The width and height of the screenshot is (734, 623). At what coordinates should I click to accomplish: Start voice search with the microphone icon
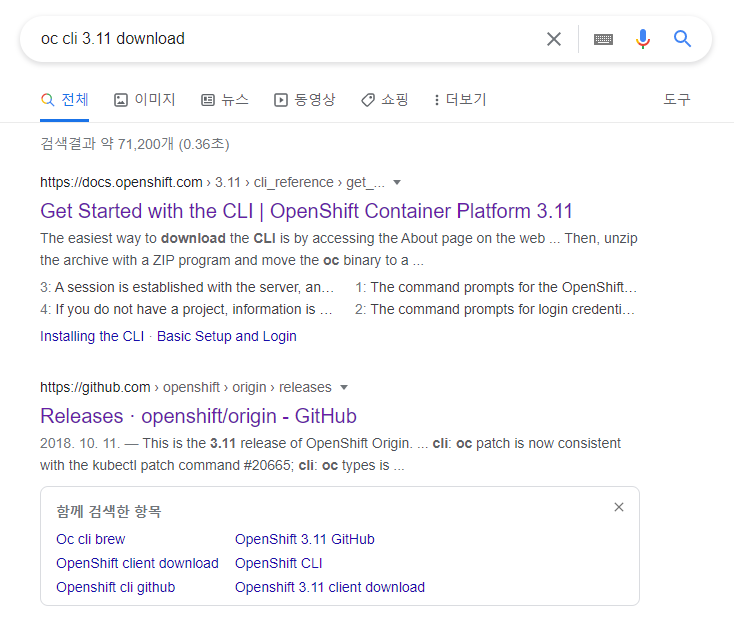coord(643,39)
